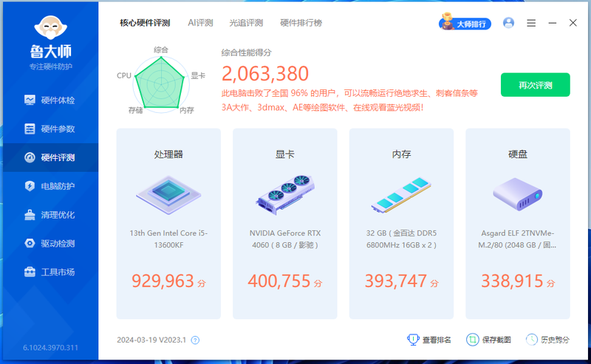Click the help question mark icon
The height and width of the screenshot is (364, 591).
(x=195, y=340)
